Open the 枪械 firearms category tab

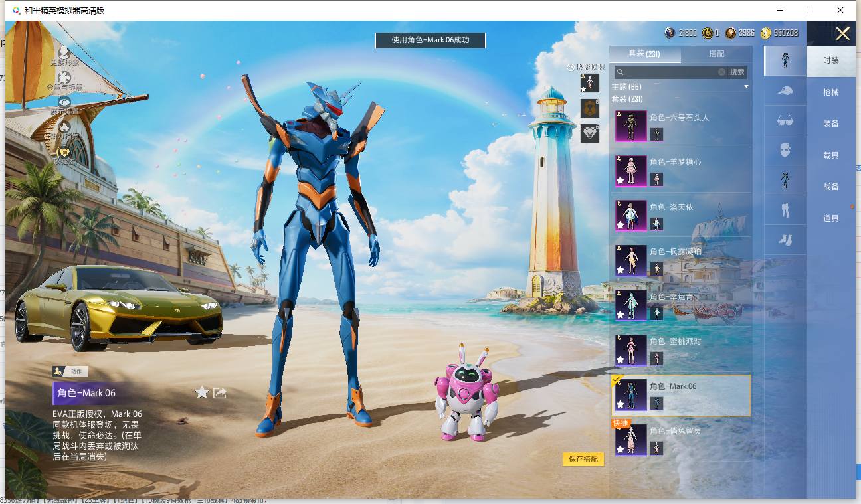click(831, 92)
